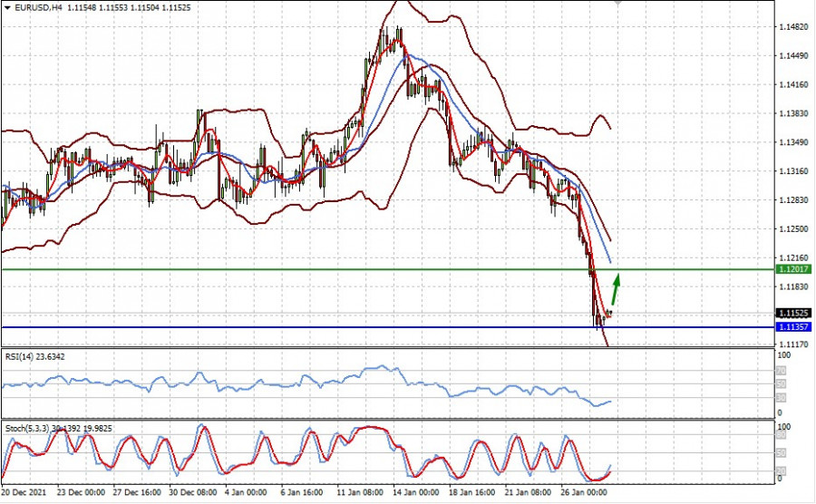Click the black 1.11525 current price tag

(794, 313)
